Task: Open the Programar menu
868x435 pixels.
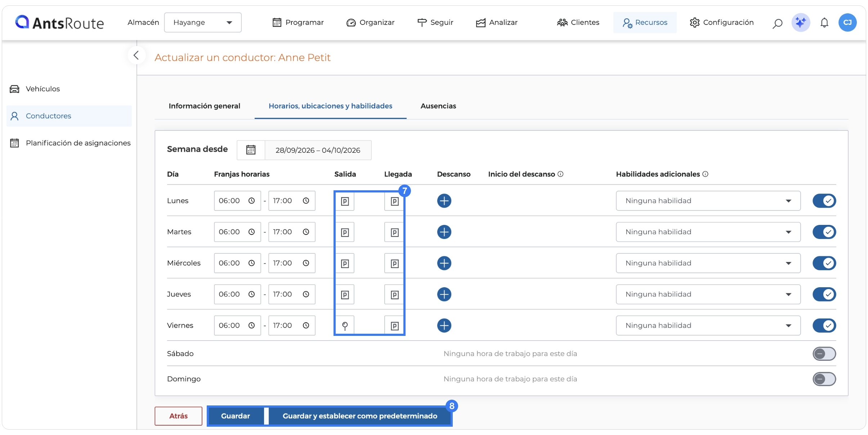Action: click(298, 22)
